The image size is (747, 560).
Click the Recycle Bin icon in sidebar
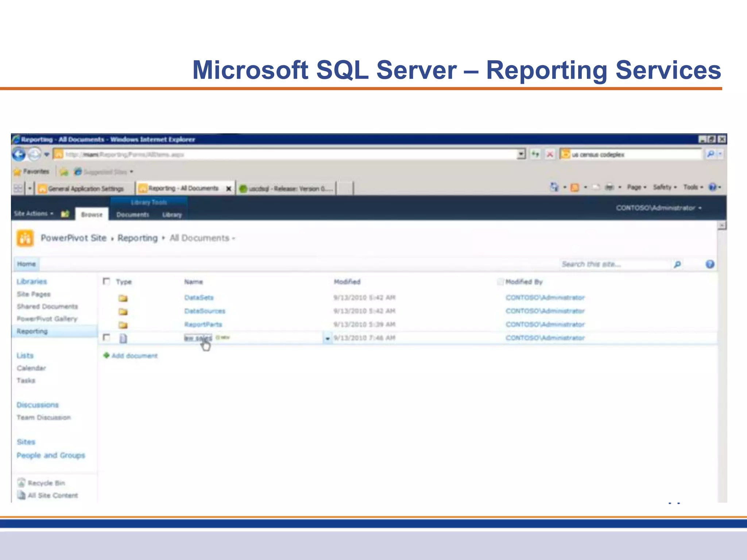(x=22, y=483)
